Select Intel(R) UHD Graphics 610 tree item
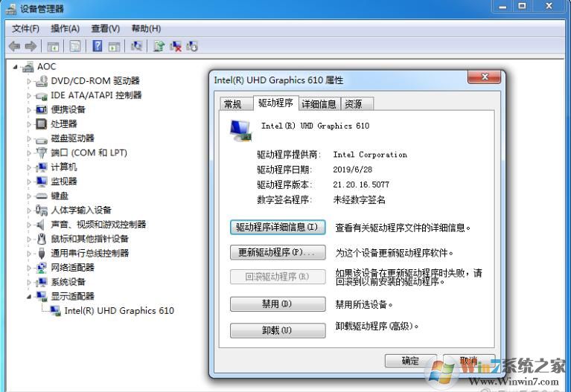 point(118,310)
